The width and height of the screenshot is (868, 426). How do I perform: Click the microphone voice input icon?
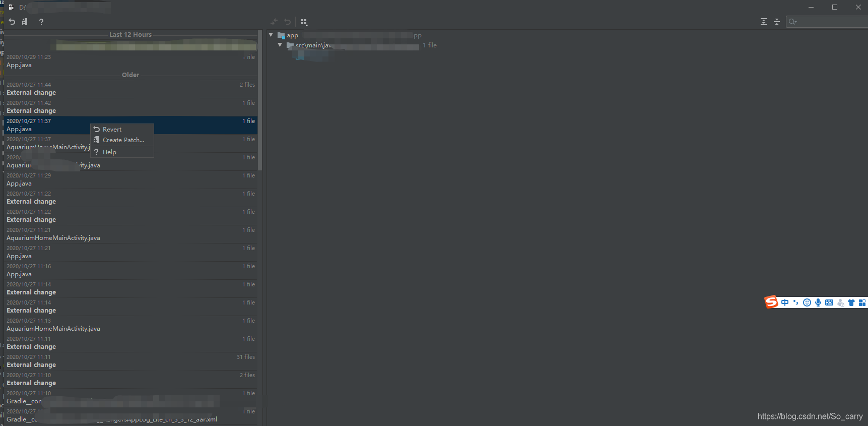click(x=818, y=302)
